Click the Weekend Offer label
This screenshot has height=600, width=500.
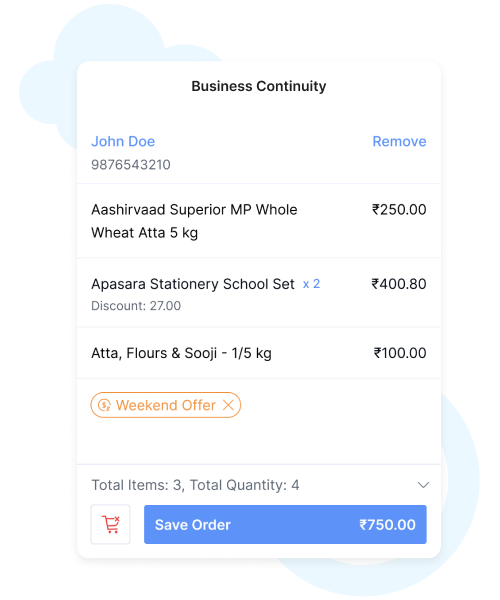166,405
